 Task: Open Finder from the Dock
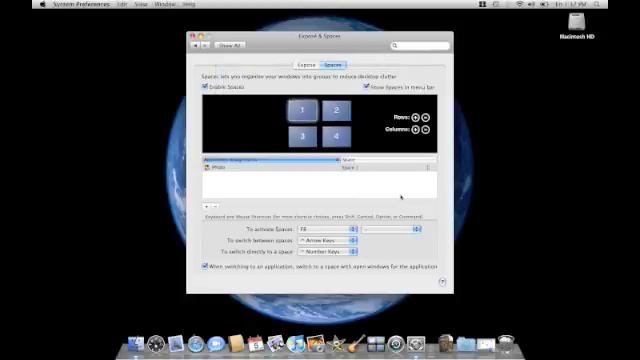pos(136,344)
